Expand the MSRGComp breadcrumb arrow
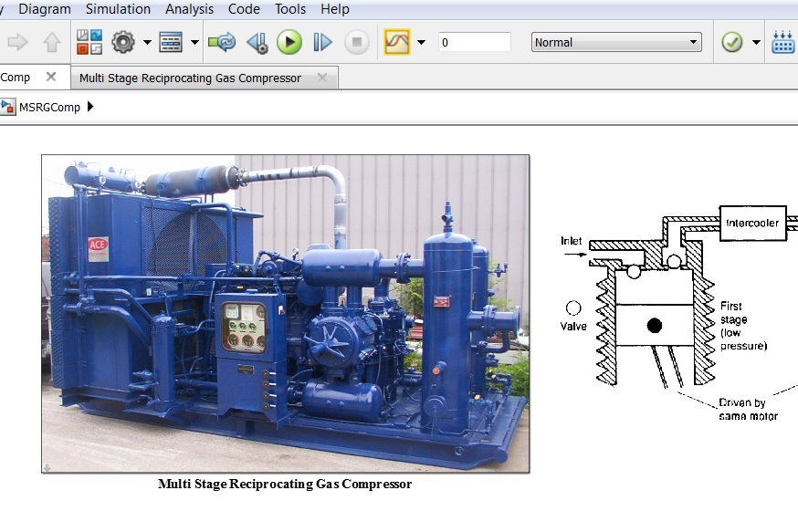798x532 pixels. (89, 106)
